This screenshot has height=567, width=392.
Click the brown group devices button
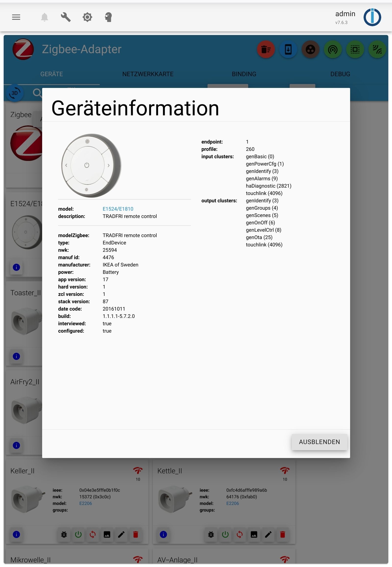[310, 49]
